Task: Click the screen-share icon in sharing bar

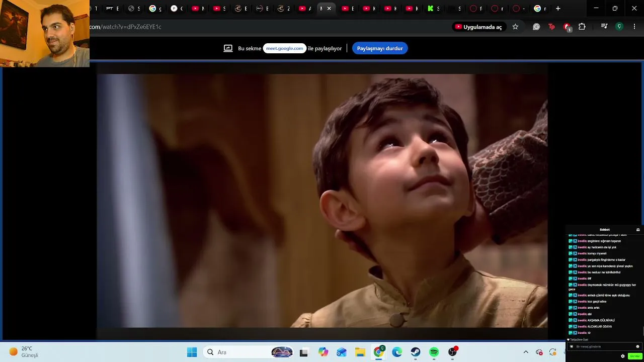Action: 228,48
